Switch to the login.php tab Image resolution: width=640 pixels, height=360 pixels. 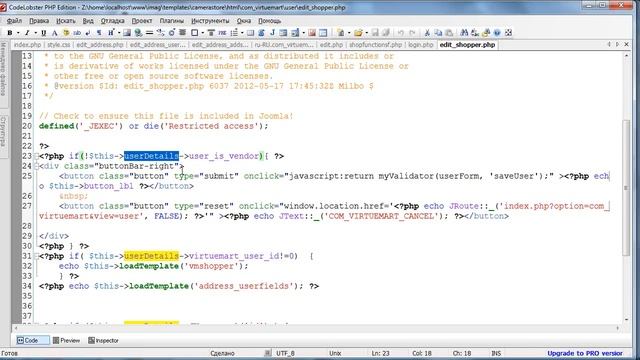(x=420, y=45)
